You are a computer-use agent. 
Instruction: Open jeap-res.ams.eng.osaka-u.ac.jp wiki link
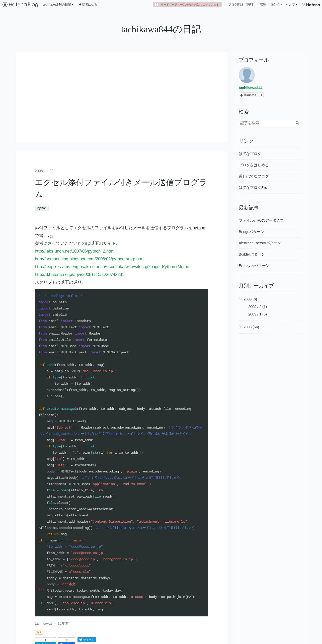coord(112,267)
